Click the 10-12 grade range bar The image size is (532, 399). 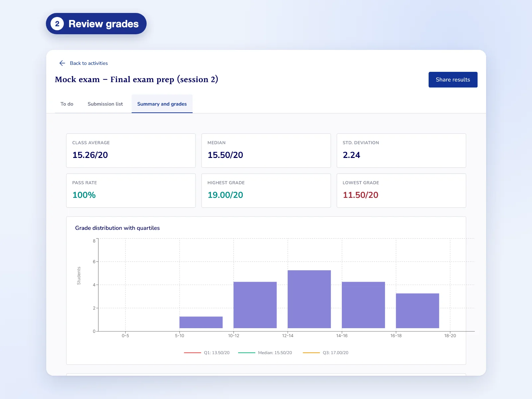(255, 305)
